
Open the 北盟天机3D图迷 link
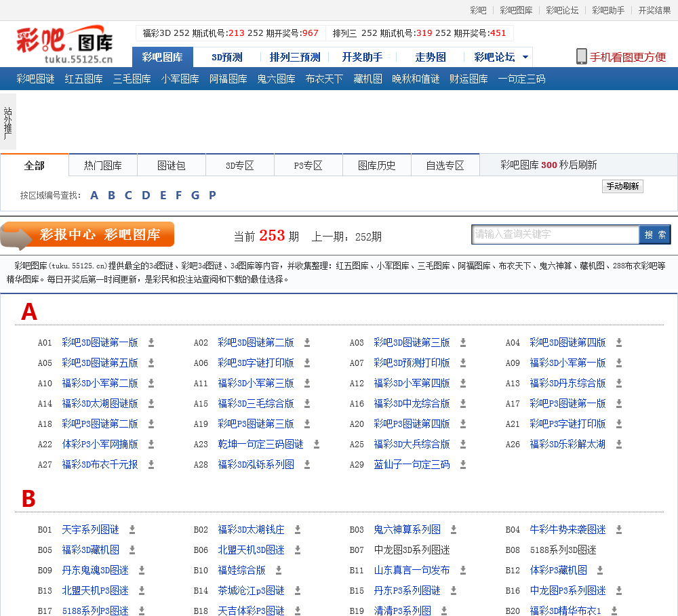tap(252, 550)
